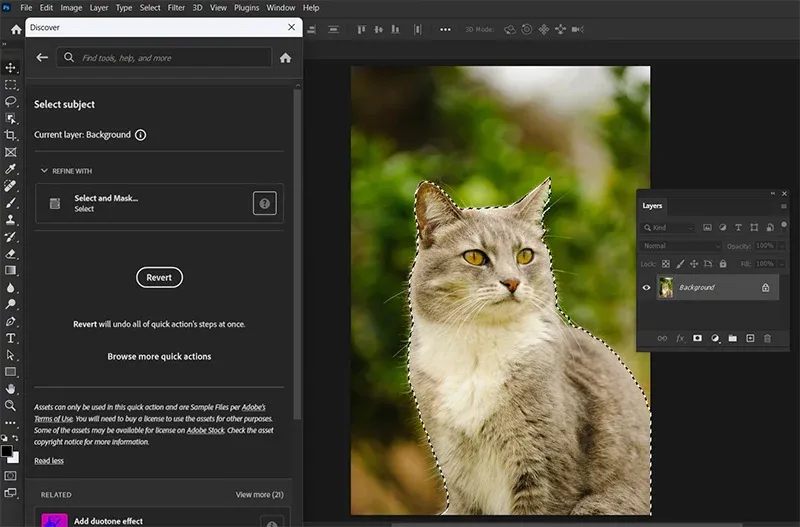The image size is (800, 527).
Task: Select the Object Selection tool
Action: (10, 118)
